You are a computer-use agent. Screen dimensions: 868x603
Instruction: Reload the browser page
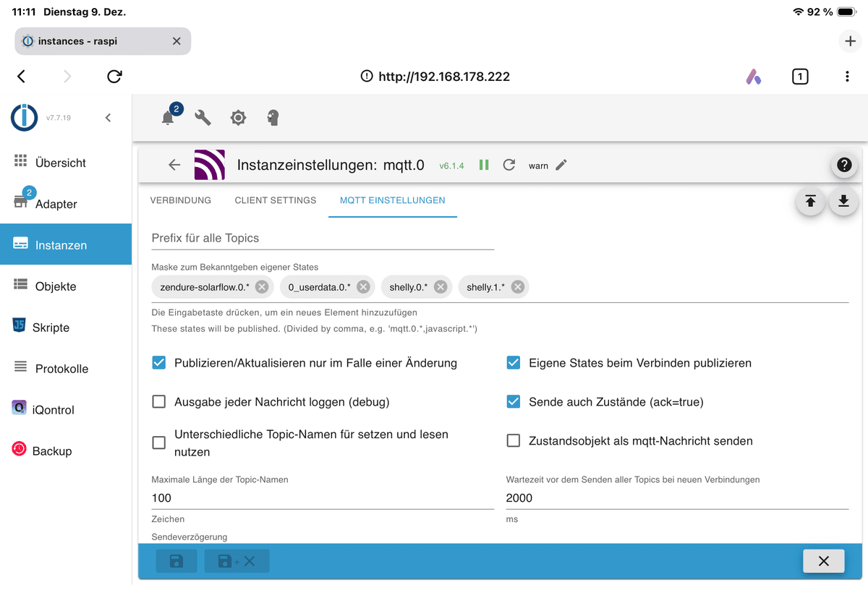coord(114,77)
